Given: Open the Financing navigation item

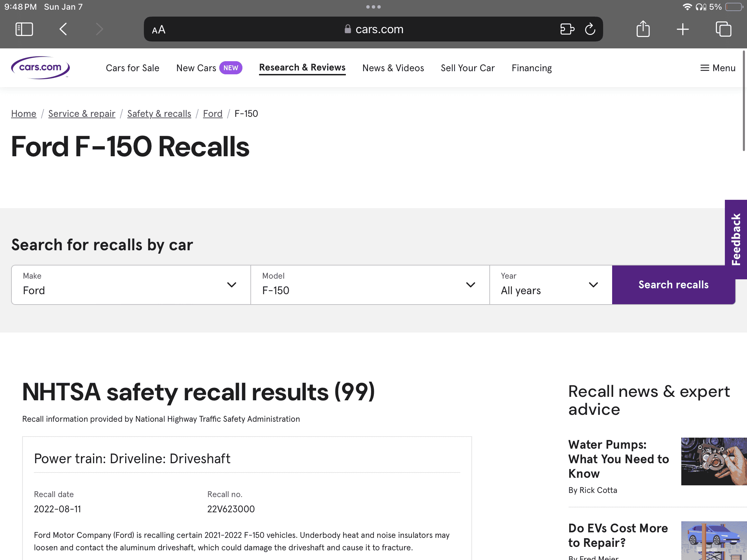Looking at the screenshot, I should click(532, 68).
